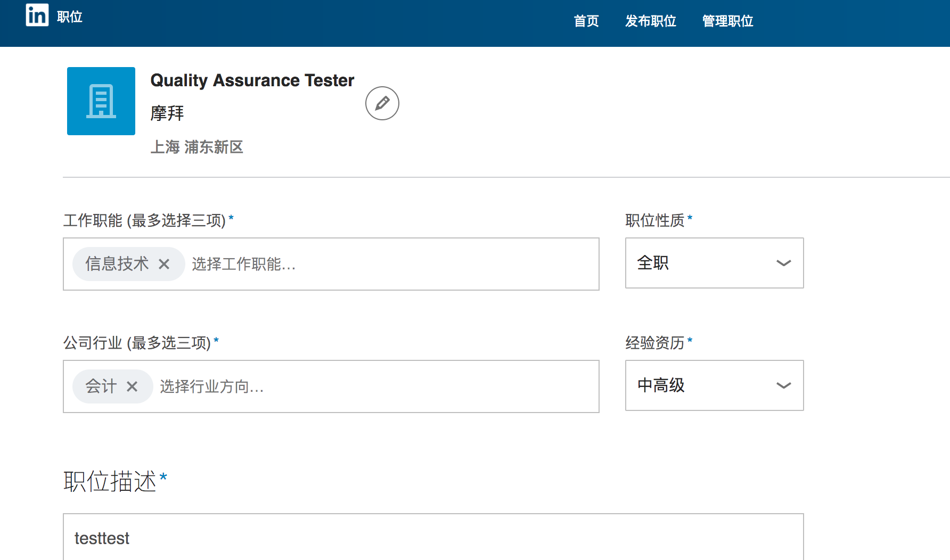The width and height of the screenshot is (950, 560).
Task: Click the 上海 浦东新区 location text
Action: 196,147
